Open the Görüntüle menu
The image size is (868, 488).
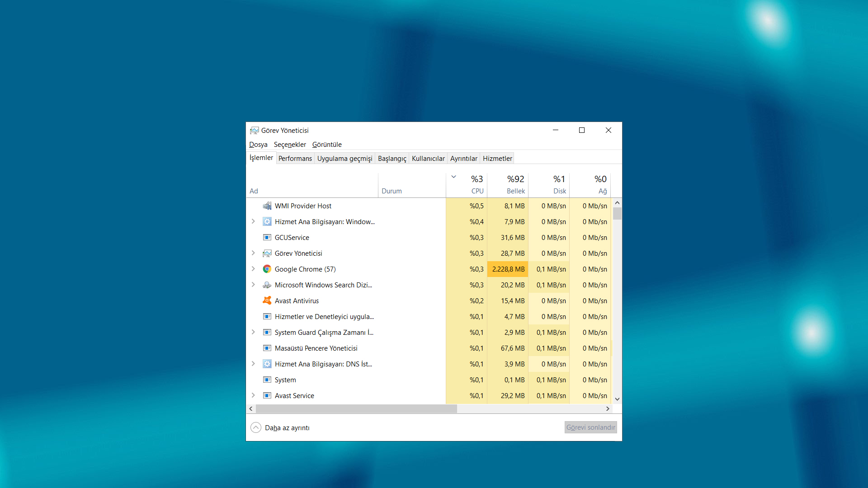click(x=327, y=145)
